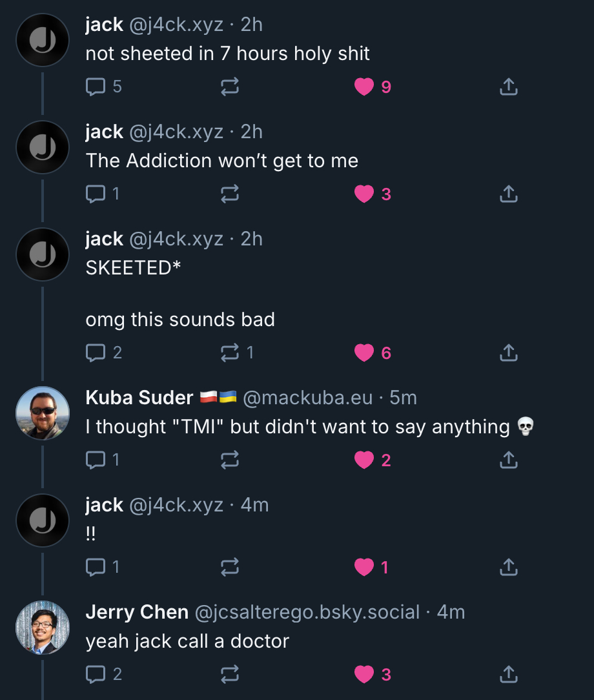Reply to "yeah jack call a doctor"

coord(96,674)
